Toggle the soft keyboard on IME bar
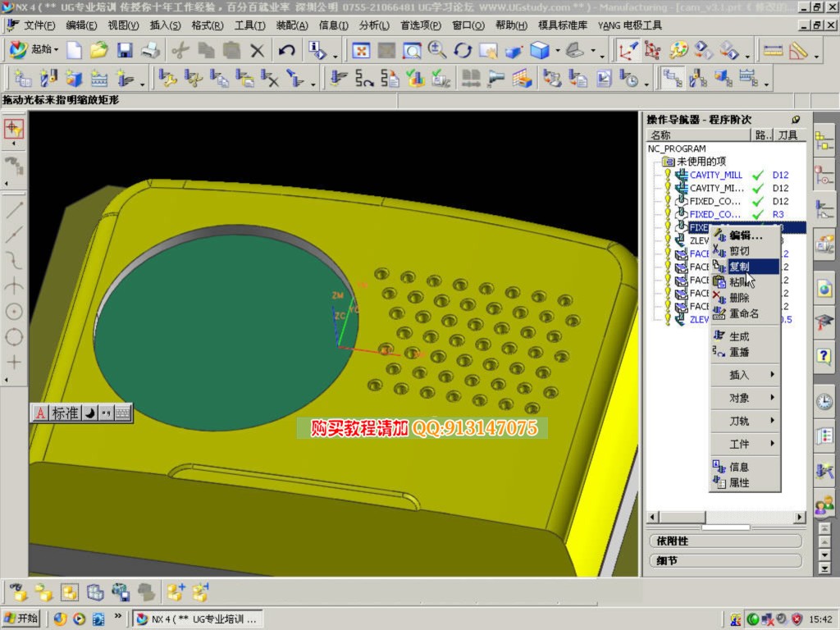Screen dimensions: 840x630 click(x=122, y=413)
